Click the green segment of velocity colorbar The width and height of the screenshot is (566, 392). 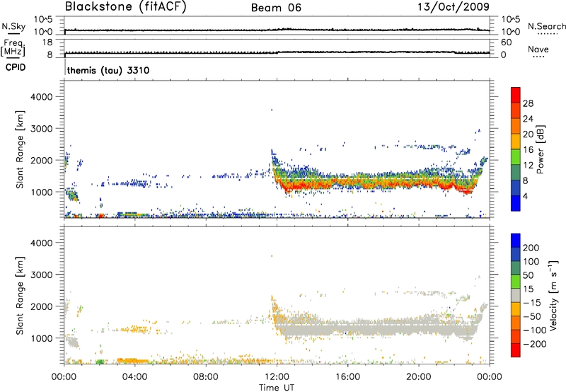click(516, 282)
